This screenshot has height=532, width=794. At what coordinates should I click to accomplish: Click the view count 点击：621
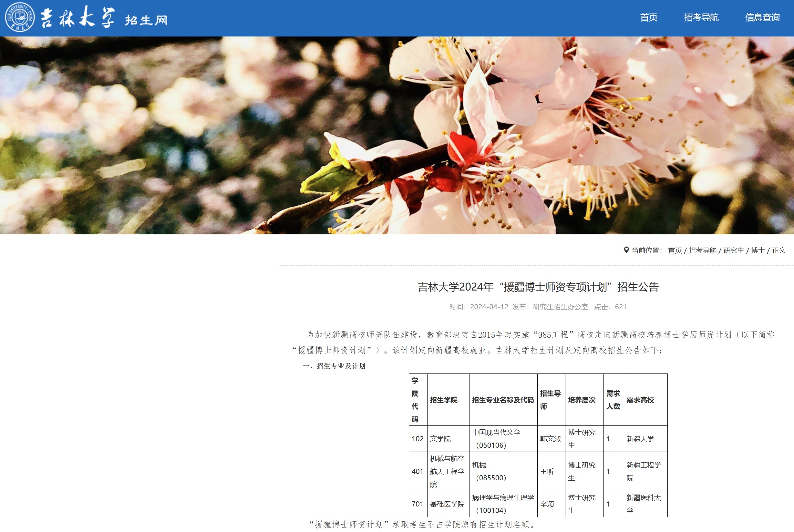610,307
